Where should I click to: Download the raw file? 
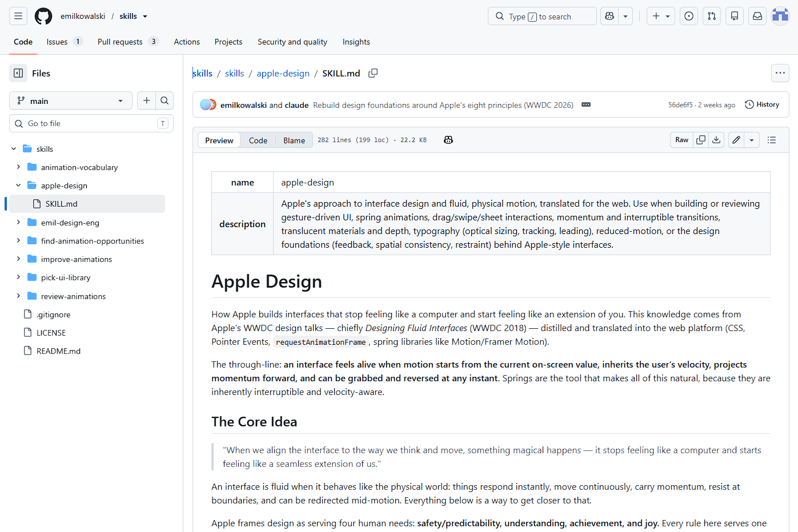coord(716,140)
